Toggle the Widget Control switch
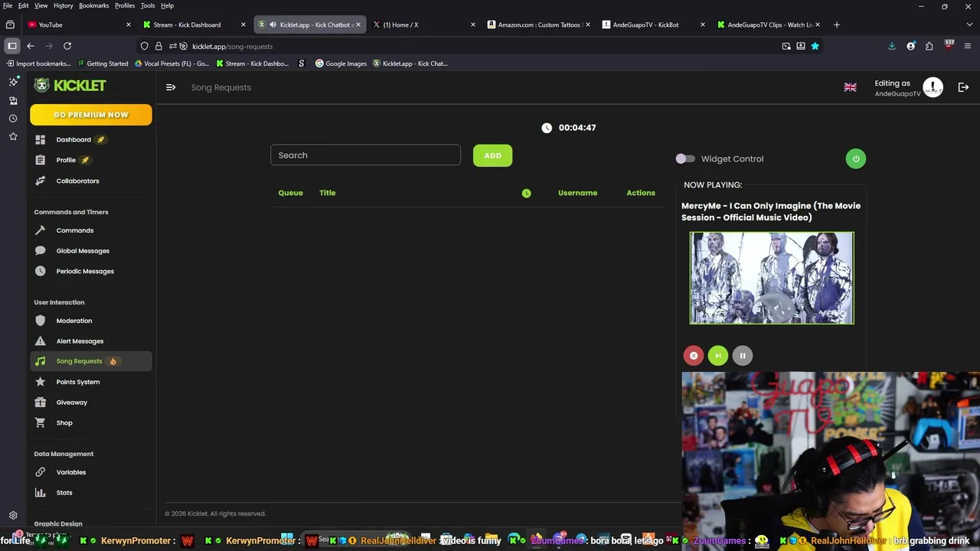Image resolution: width=980 pixels, height=551 pixels. click(684, 159)
